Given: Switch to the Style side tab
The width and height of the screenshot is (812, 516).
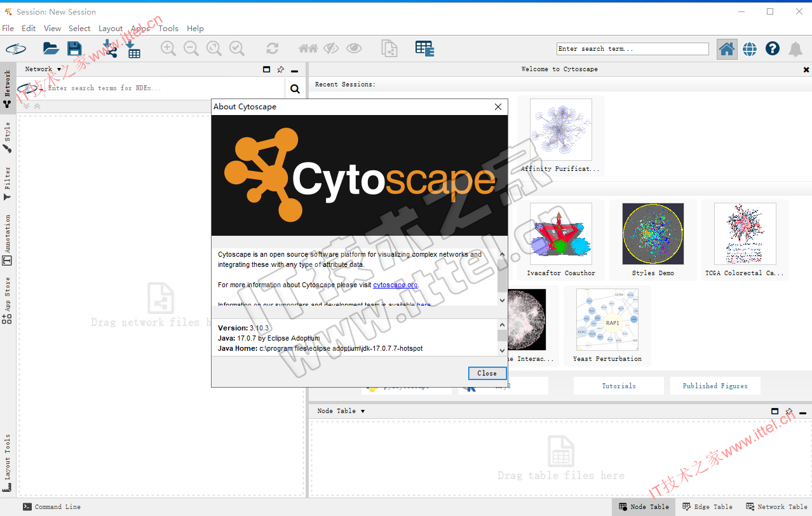Looking at the screenshot, I should click(7, 138).
